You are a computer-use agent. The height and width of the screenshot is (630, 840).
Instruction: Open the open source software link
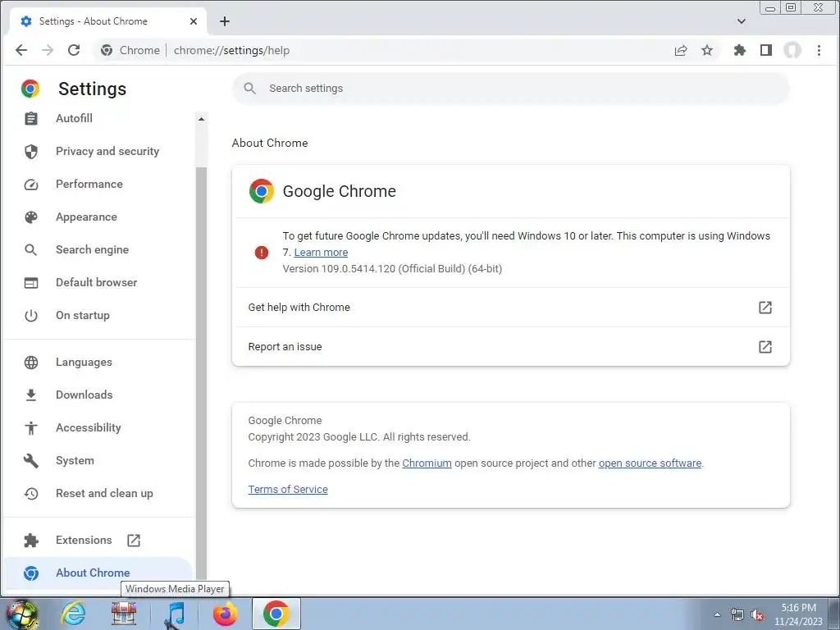click(650, 463)
